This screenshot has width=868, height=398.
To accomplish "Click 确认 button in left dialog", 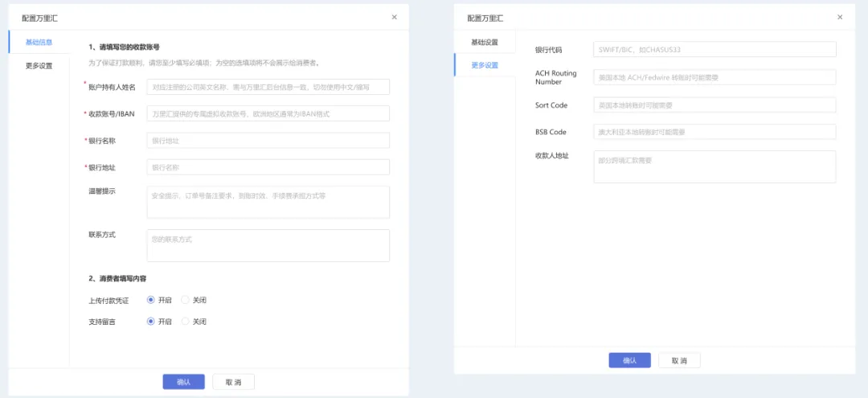I will point(184,382).
